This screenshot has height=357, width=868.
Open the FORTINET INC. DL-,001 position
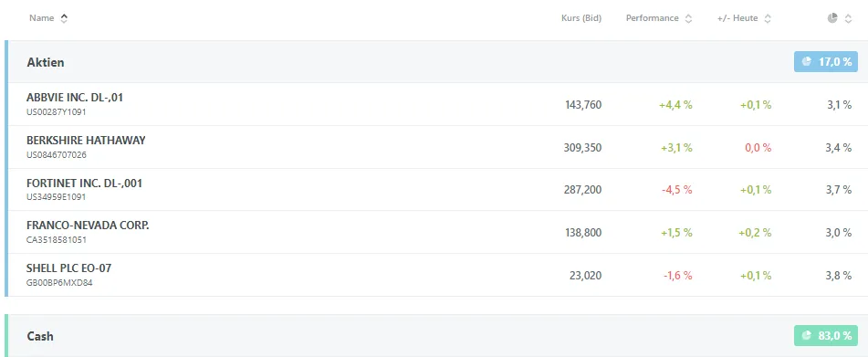[435, 190]
